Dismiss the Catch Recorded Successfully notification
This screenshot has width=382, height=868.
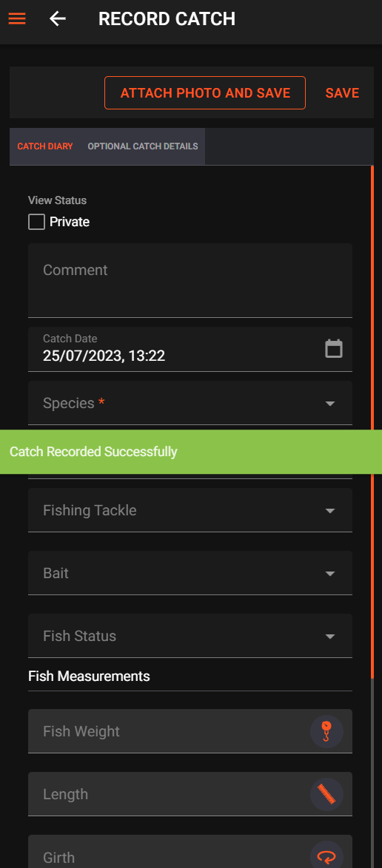click(191, 452)
